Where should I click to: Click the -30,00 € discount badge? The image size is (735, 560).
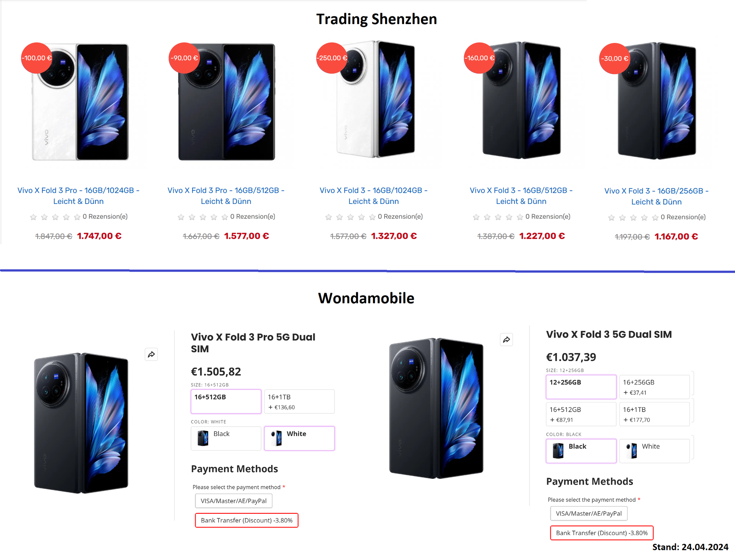(615, 59)
